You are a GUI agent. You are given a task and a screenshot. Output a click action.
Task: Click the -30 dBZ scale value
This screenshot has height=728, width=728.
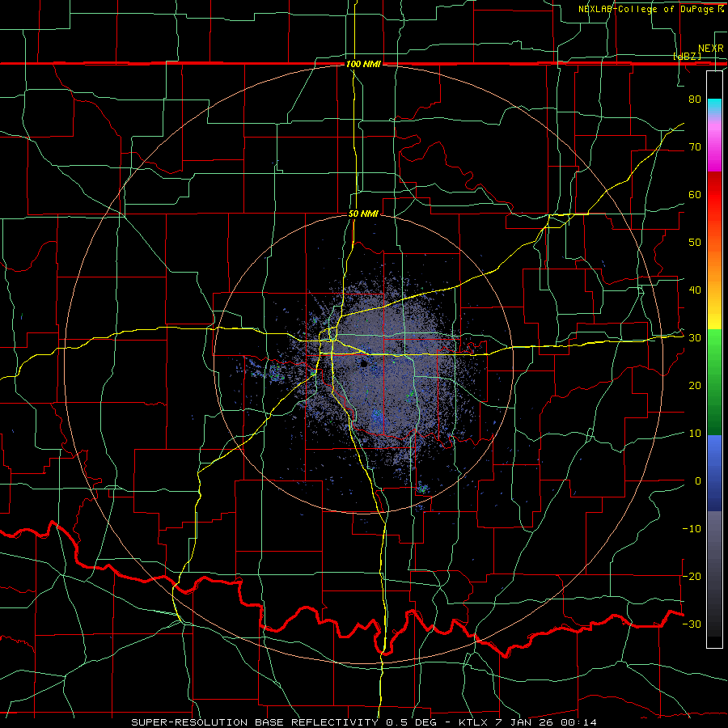692,624
